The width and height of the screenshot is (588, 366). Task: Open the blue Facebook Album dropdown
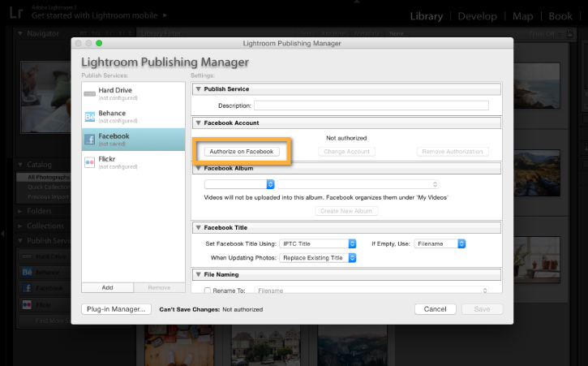coord(239,184)
